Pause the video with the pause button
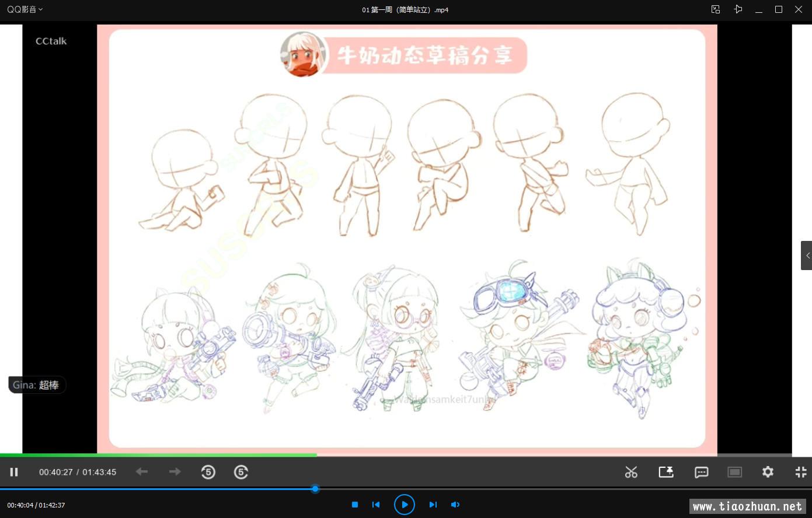 (14, 472)
